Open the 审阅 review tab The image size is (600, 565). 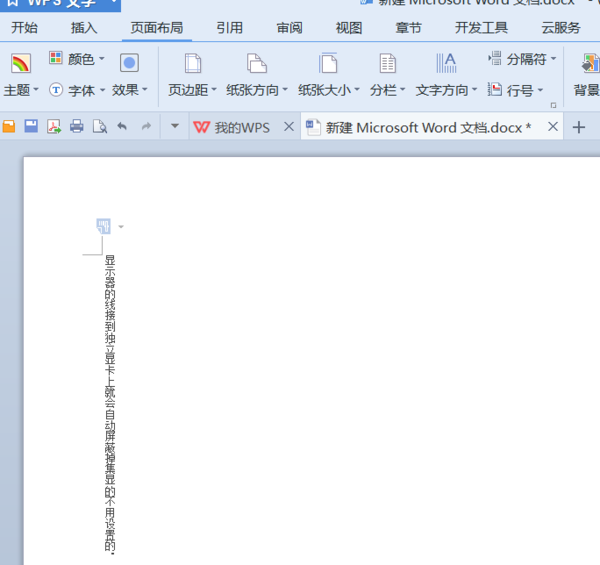(x=289, y=28)
